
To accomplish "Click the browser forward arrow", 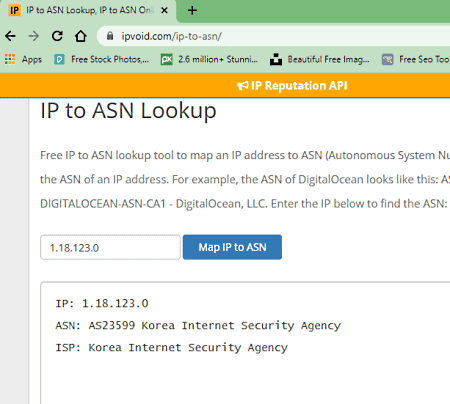I will click(34, 36).
